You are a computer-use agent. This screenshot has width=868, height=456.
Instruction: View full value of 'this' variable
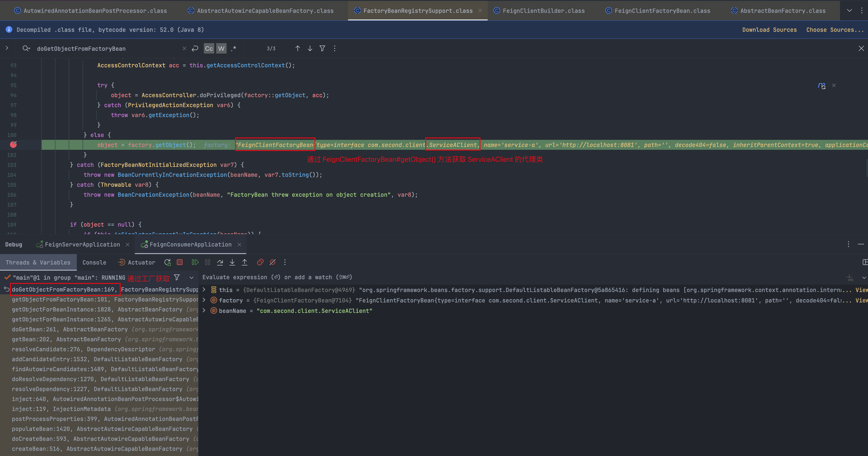tap(861, 290)
